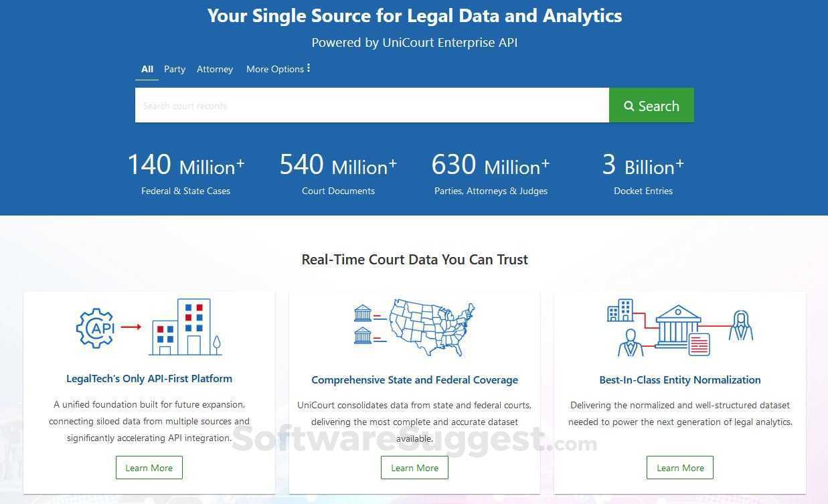Image resolution: width=828 pixels, height=504 pixels.
Task: Click the small courthouse icons beside map
Action: (x=363, y=324)
